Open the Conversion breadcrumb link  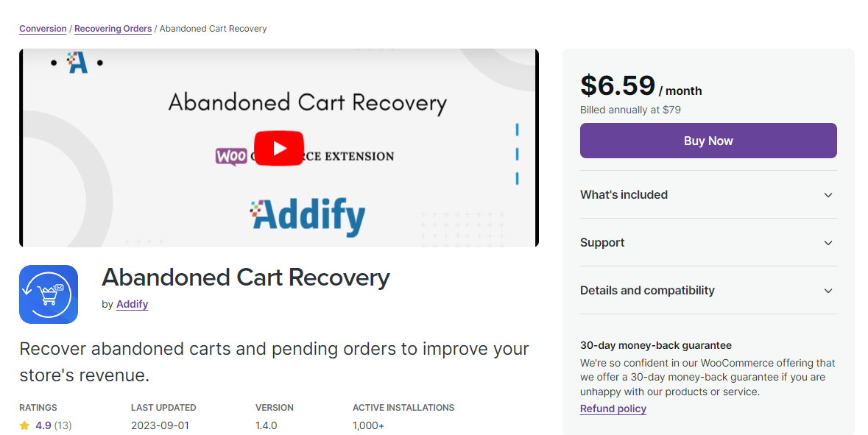point(43,29)
